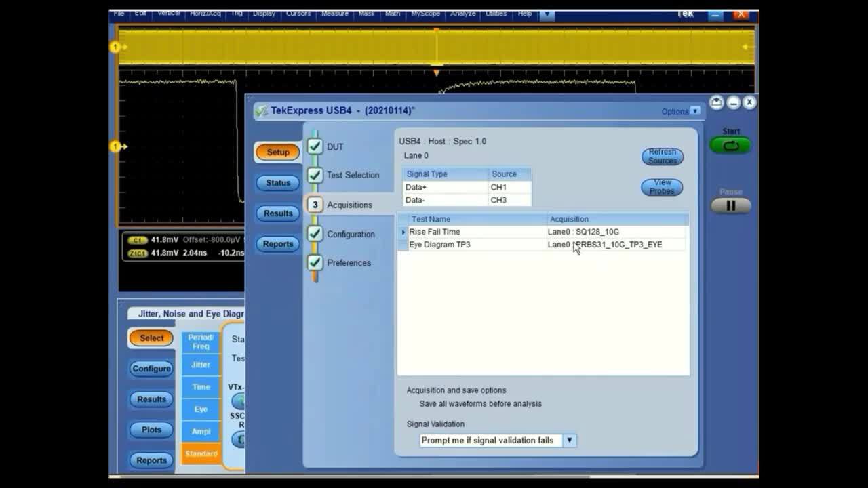The image size is (868, 488).
Task: Open Reports in the TekExpress window
Action: pyautogui.click(x=278, y=244)
